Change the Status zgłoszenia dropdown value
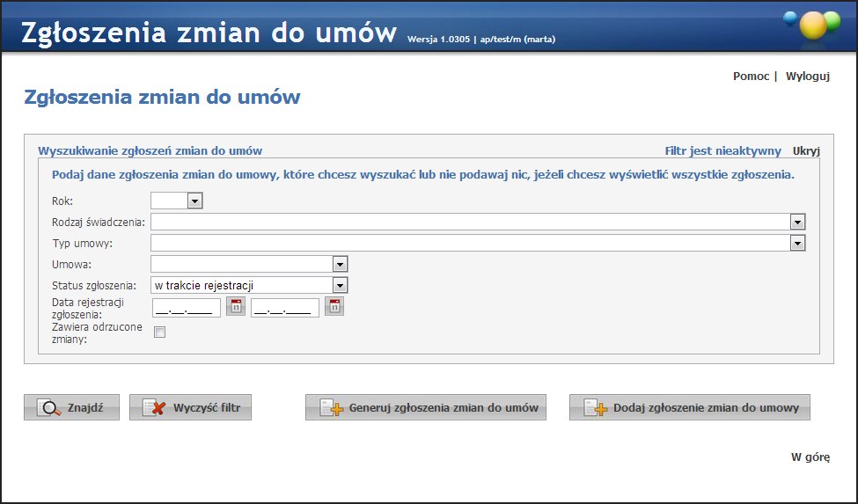The image size is (858, 504). (x=340, y=285)
